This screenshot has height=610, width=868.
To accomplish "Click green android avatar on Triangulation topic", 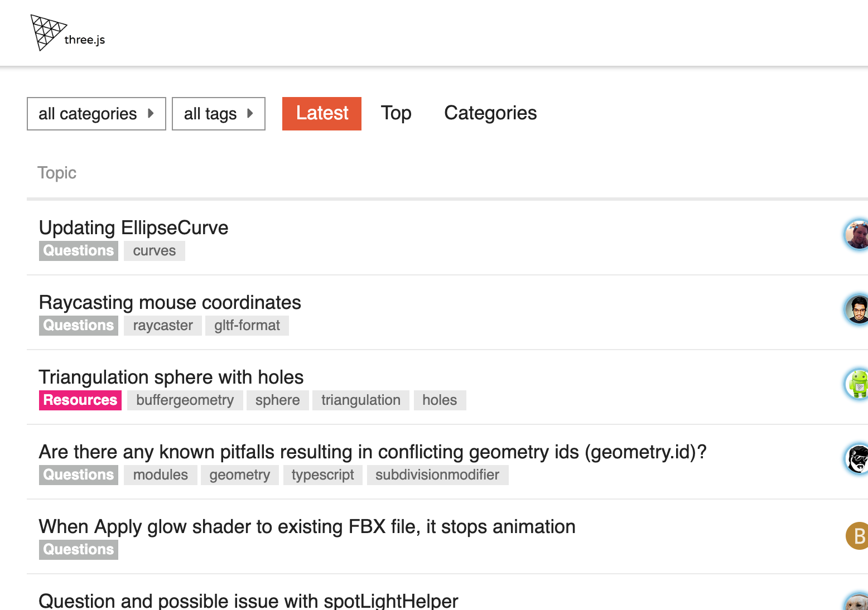I will 856,384.
